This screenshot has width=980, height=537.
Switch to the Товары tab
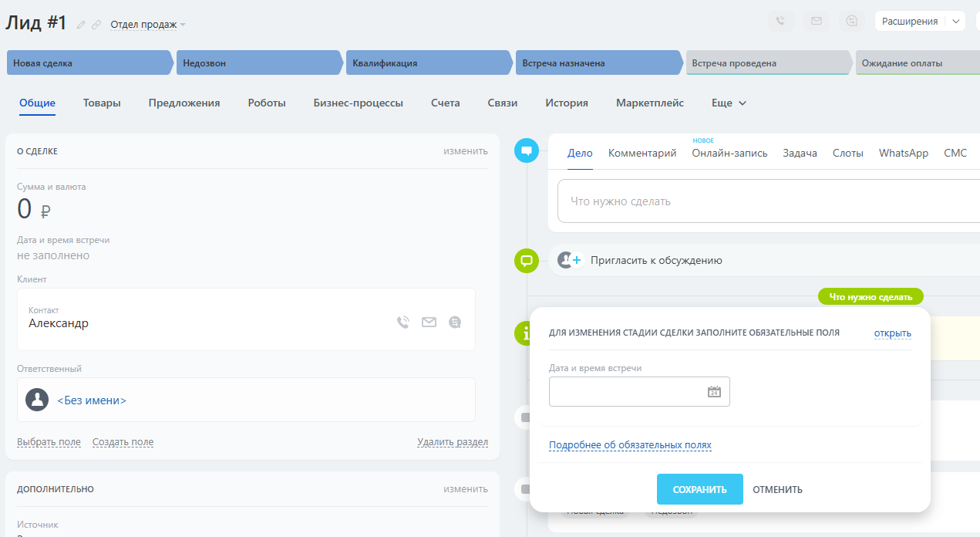(102, 103)
